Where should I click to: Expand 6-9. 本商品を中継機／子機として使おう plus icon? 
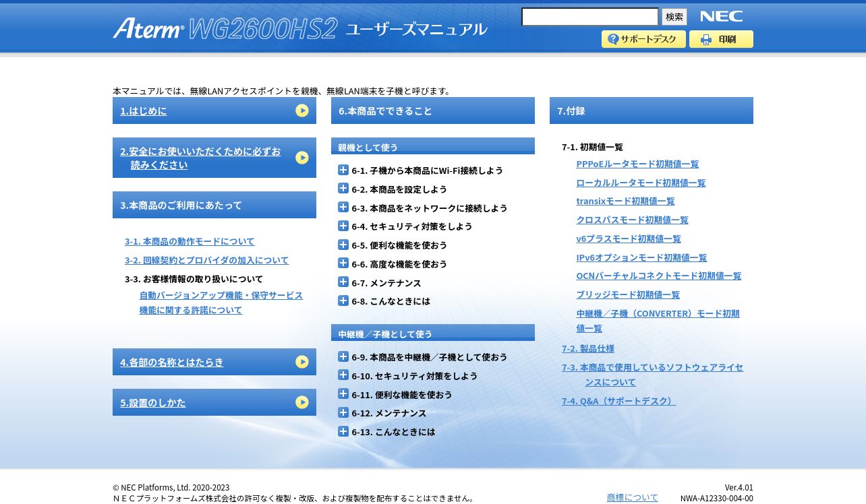[343, 356]
